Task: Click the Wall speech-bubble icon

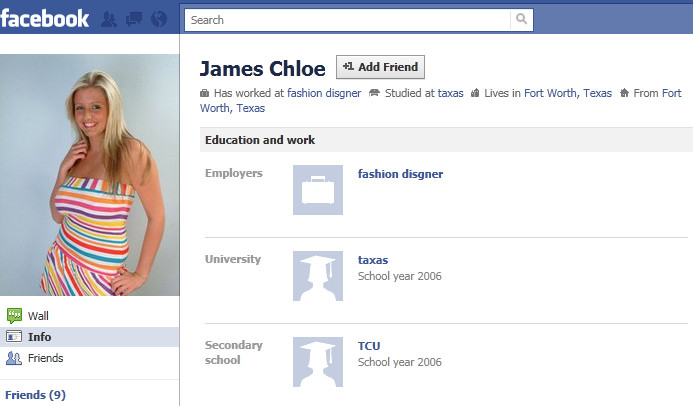Action: (14, 315)
